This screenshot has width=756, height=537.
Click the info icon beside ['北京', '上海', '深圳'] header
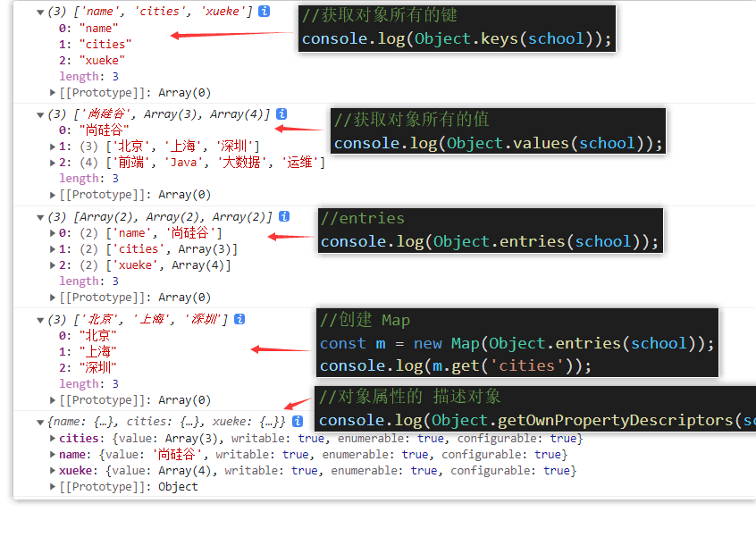239,319
